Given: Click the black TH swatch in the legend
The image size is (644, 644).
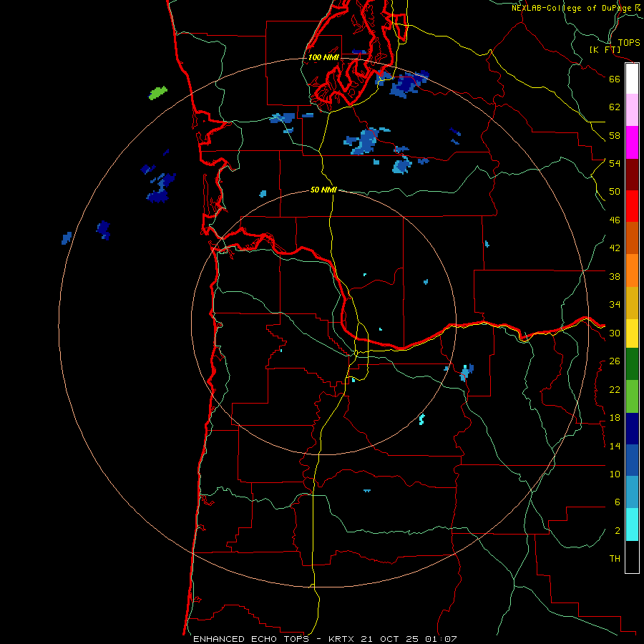Looking at the screenshot, I should tap(632, 557).
